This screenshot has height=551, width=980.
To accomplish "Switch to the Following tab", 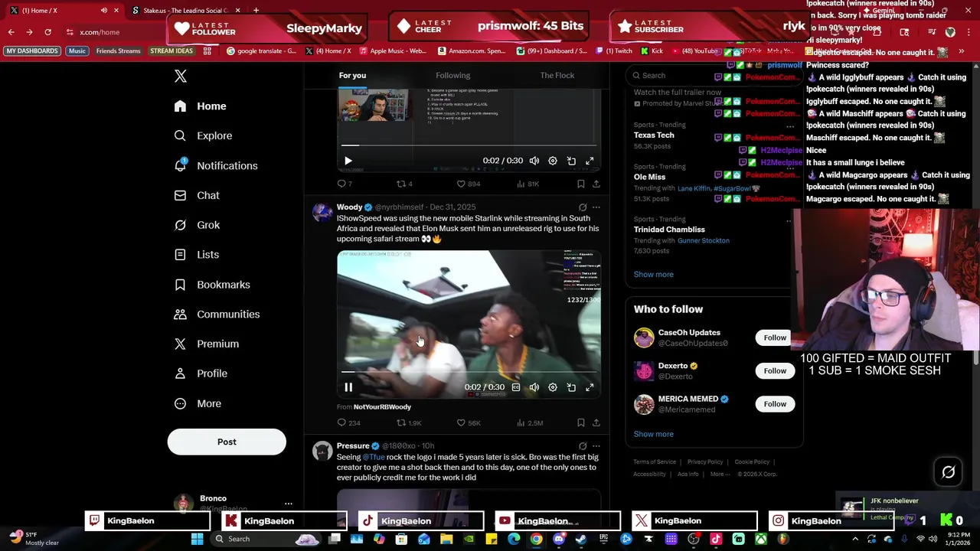I will 453,75.
